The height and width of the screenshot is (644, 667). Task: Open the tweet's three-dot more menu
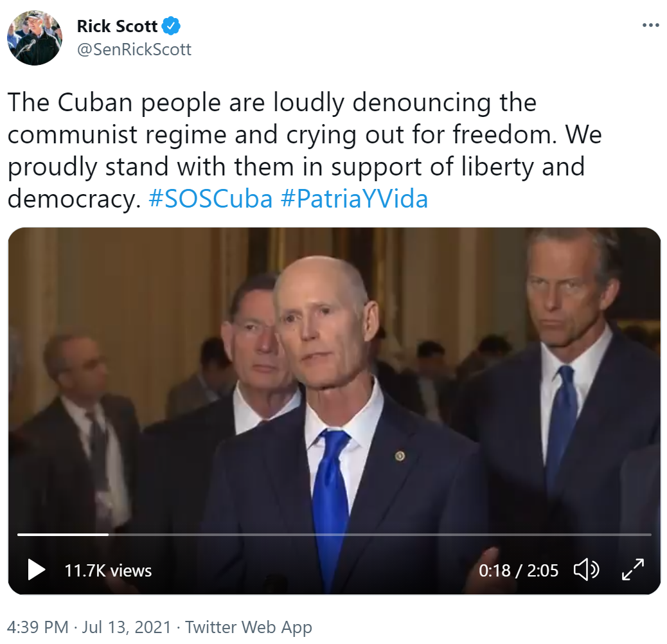click(x=650, y=26)
